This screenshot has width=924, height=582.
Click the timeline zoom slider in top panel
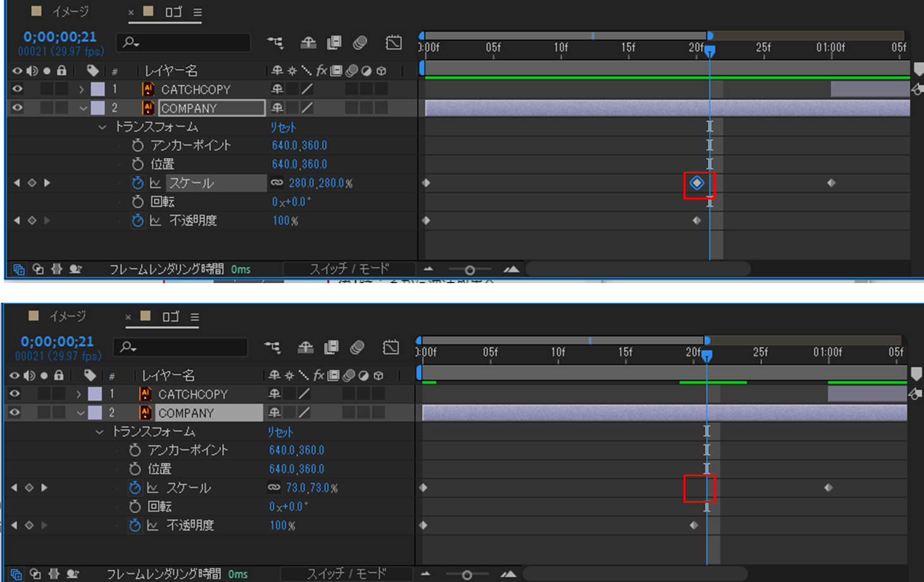click(x=470, y=270)
